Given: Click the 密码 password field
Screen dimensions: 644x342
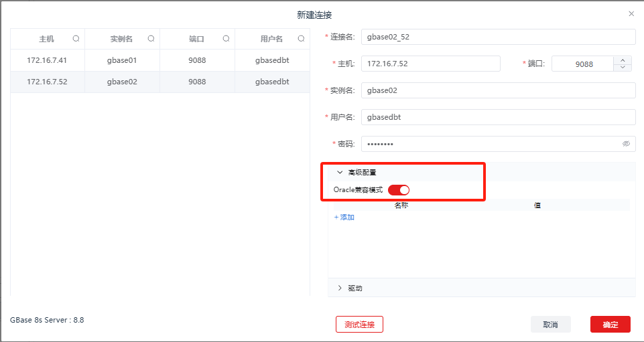Looking at the screenshot, I should click(489, 144).
